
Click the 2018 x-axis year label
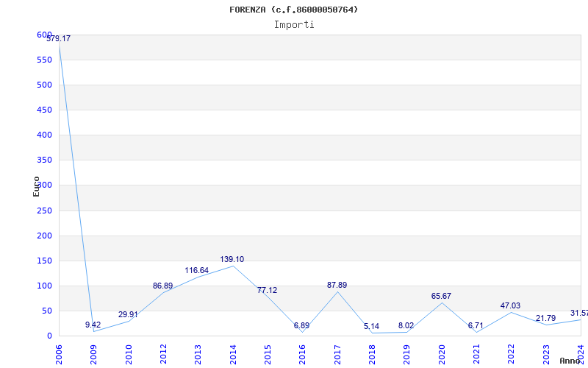click(x=372, y=355)
